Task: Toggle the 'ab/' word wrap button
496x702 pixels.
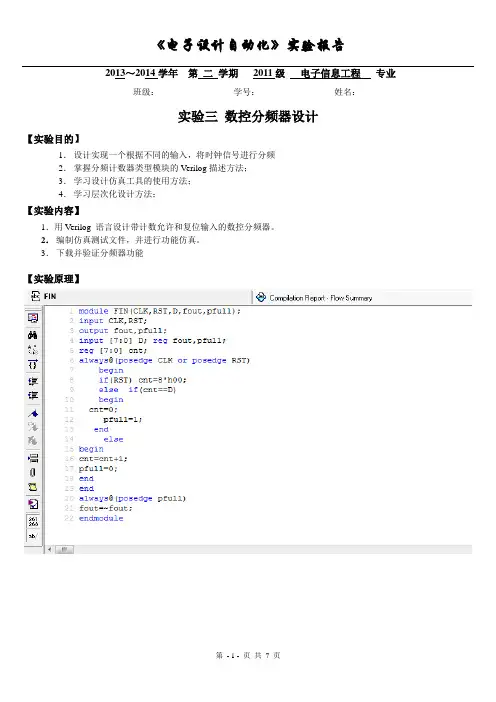Action: 33,535
